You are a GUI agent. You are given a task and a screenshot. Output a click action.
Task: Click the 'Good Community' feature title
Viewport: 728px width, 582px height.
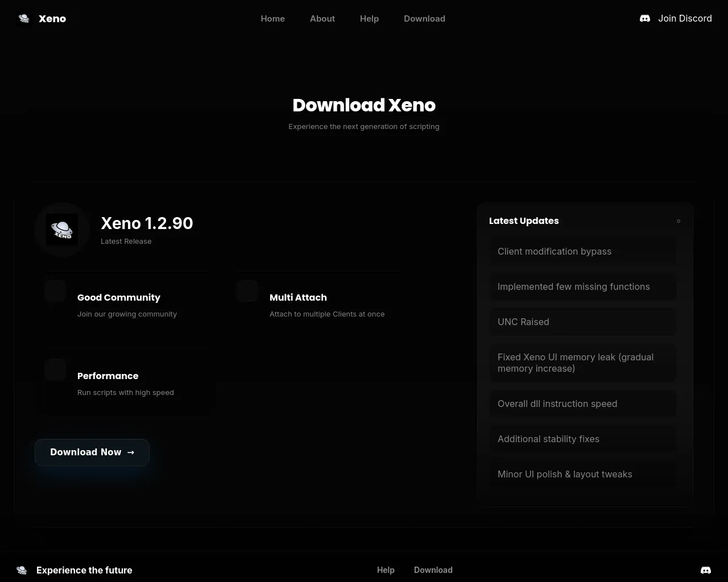119,297
